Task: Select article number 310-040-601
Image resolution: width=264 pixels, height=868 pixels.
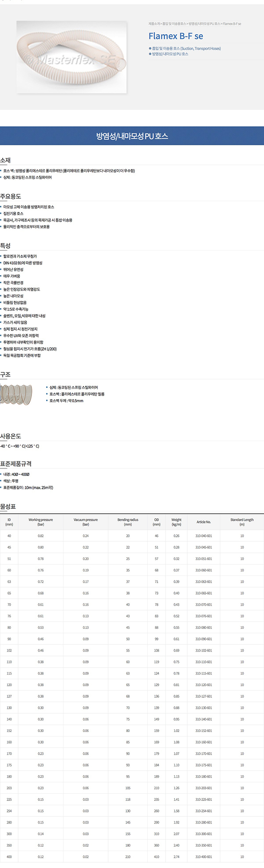Action: click(x=204, y=536)
